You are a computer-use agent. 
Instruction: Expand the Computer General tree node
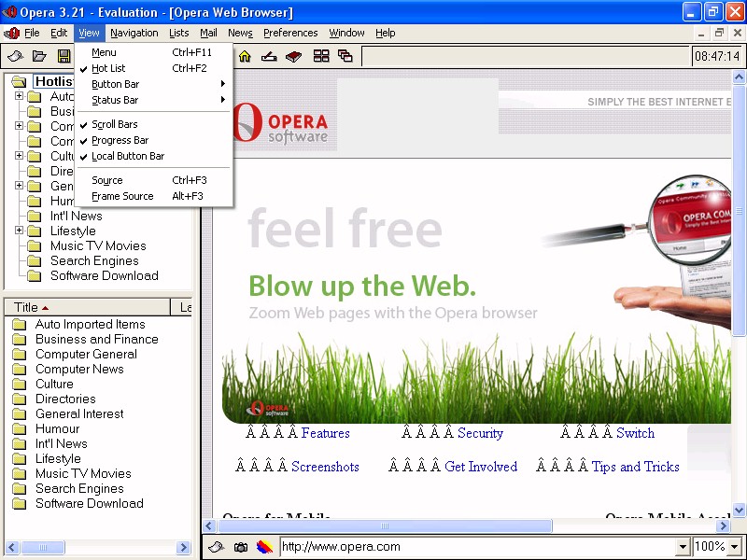pos(19,126)
